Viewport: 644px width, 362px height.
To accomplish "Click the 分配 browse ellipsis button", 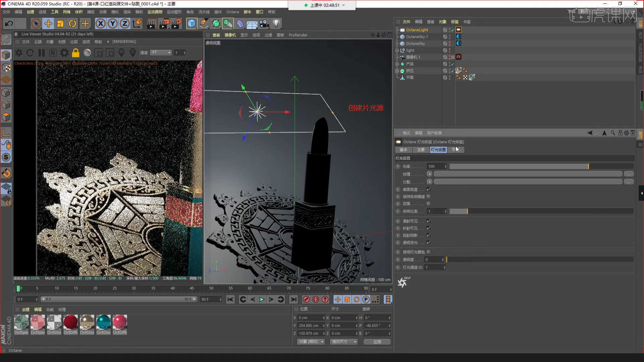I will 629,182.
